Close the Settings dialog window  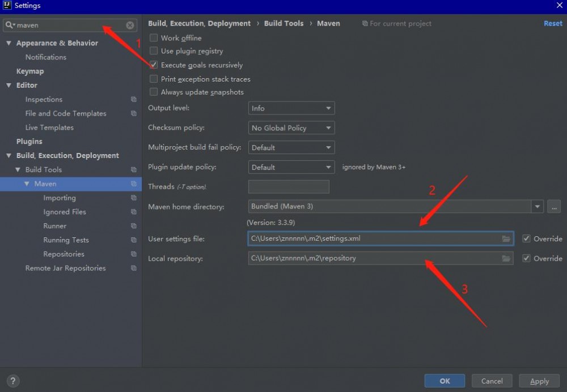(x=560, y=5)
